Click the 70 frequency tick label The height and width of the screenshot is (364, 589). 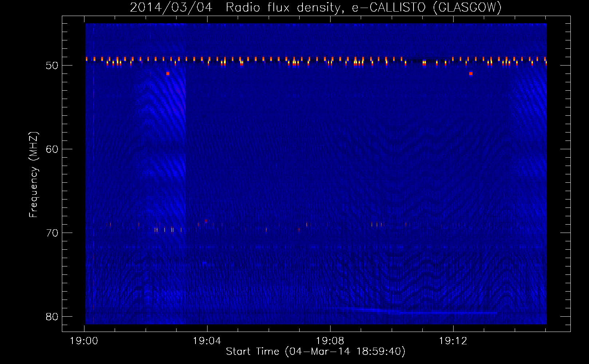[52, 233]
